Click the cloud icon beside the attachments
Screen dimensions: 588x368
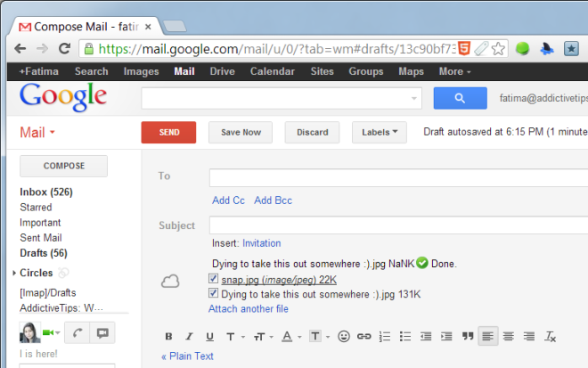(x=170, y=282)
